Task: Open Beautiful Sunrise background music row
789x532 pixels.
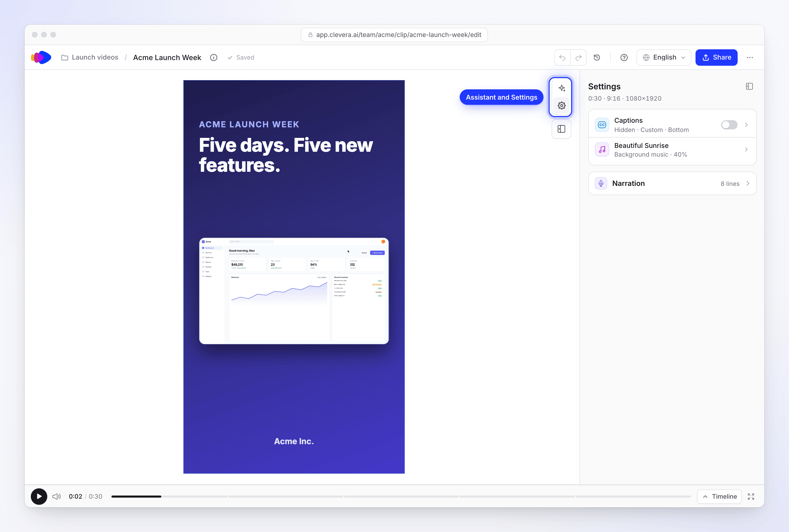Action: tap(672, 150)
